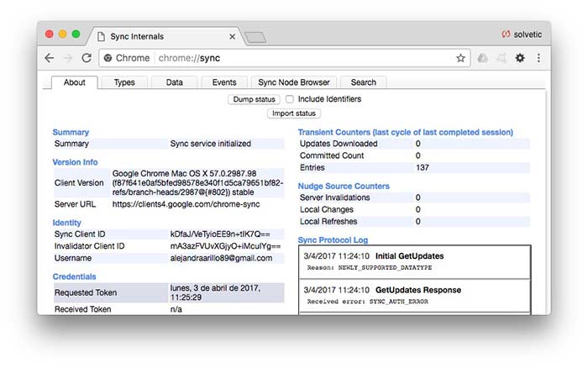
Task: Open the Chrome three-dot menu
Action: pyautogui.click(x=538, y=58)
